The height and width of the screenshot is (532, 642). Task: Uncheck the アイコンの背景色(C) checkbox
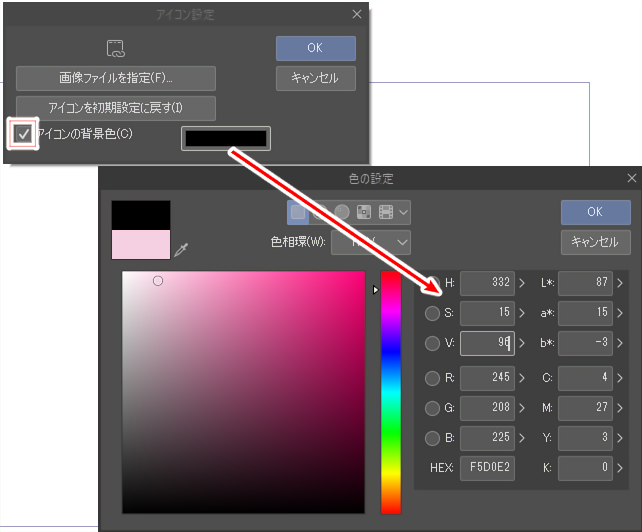click(23, 134)
